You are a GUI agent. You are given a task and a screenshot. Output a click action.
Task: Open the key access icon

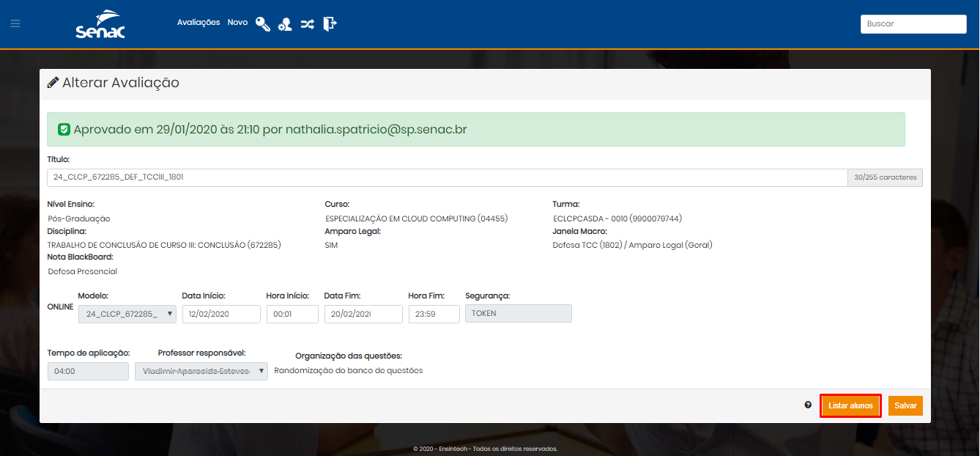pos(263,23)
